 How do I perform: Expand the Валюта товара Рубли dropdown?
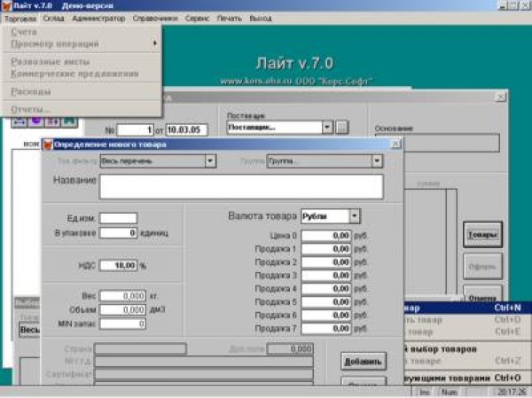(354, 215)
